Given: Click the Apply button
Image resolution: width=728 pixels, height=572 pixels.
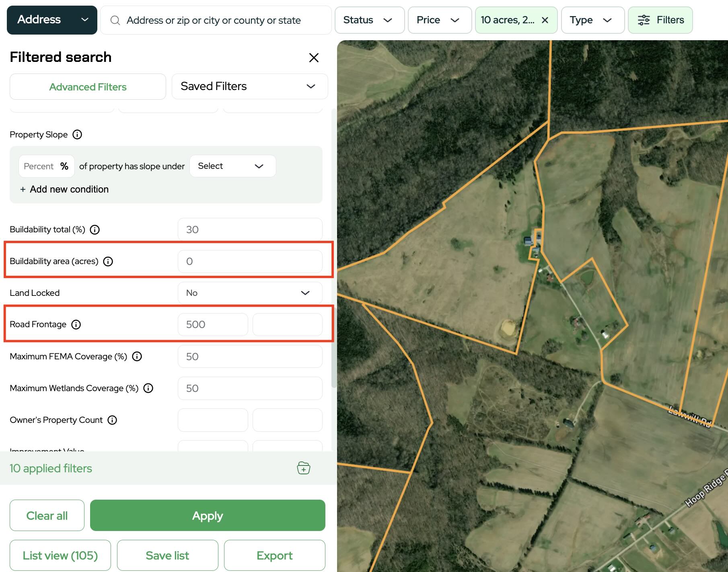Looking at the screenshot, I should pyautogui.click(x=208, y=515).
